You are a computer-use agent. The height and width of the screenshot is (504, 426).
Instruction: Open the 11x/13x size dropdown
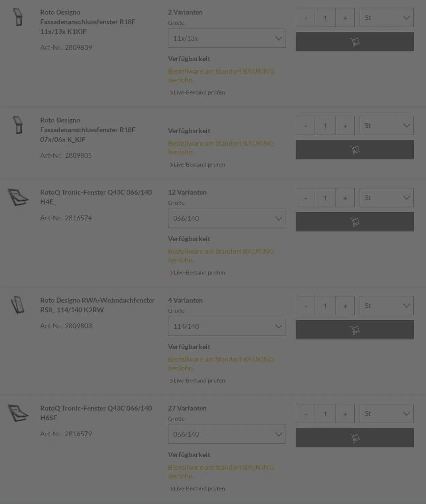[x=227, y=38]
